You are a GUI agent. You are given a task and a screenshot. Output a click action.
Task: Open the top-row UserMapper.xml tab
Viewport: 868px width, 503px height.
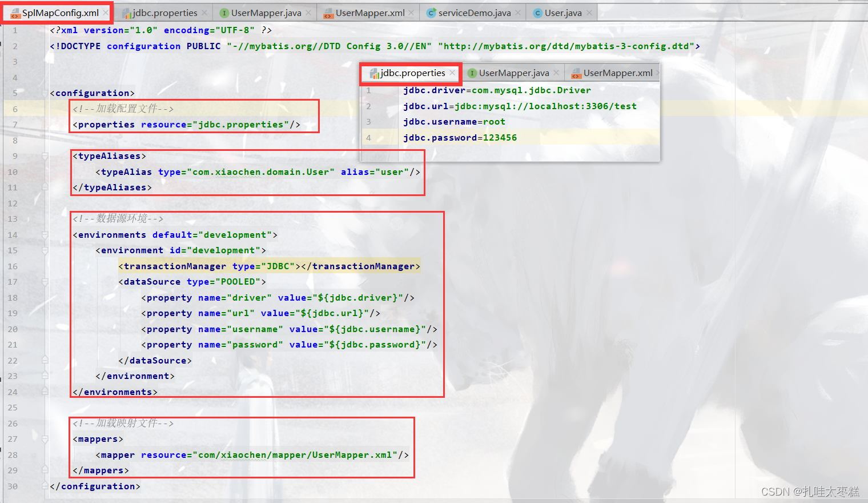(368, 13)
